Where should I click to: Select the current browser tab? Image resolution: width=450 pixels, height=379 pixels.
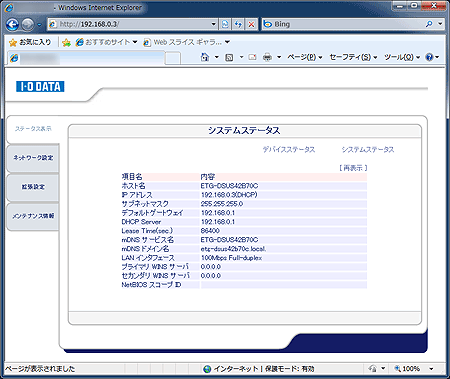(x=86, y=58)
